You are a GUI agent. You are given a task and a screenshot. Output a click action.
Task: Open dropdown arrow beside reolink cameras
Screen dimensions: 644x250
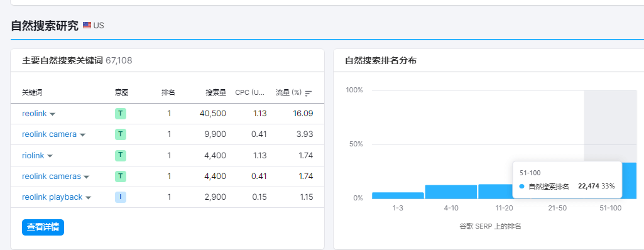pos(86,177)
